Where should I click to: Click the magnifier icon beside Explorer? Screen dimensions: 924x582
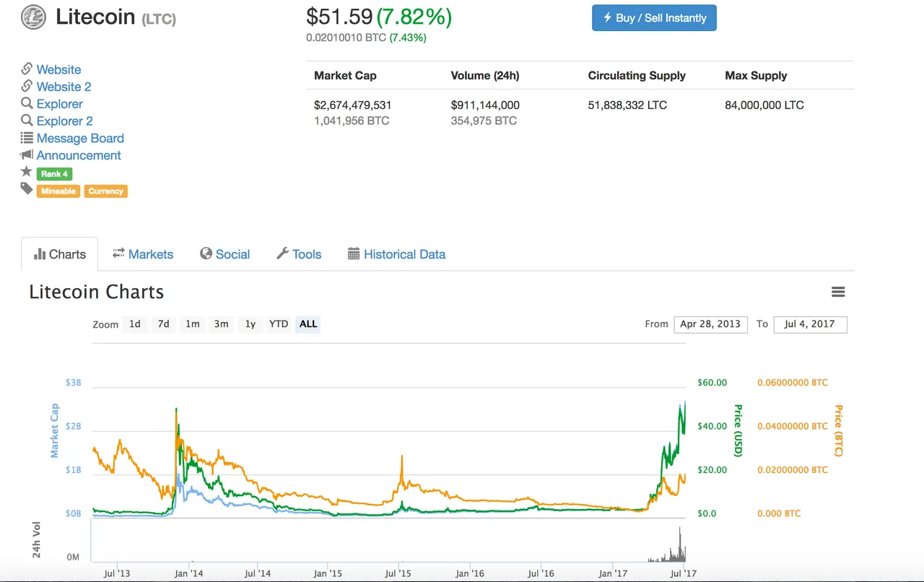[27, 103]
